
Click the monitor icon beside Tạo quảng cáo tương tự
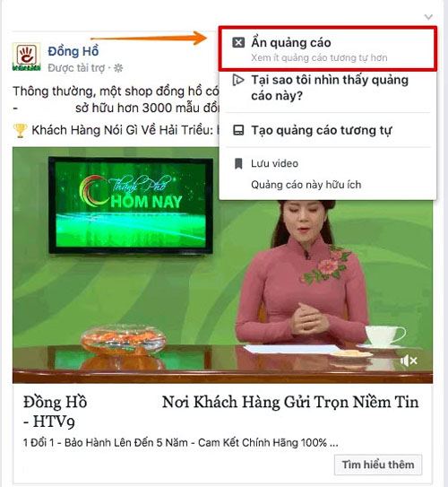[x=238, y=130]
